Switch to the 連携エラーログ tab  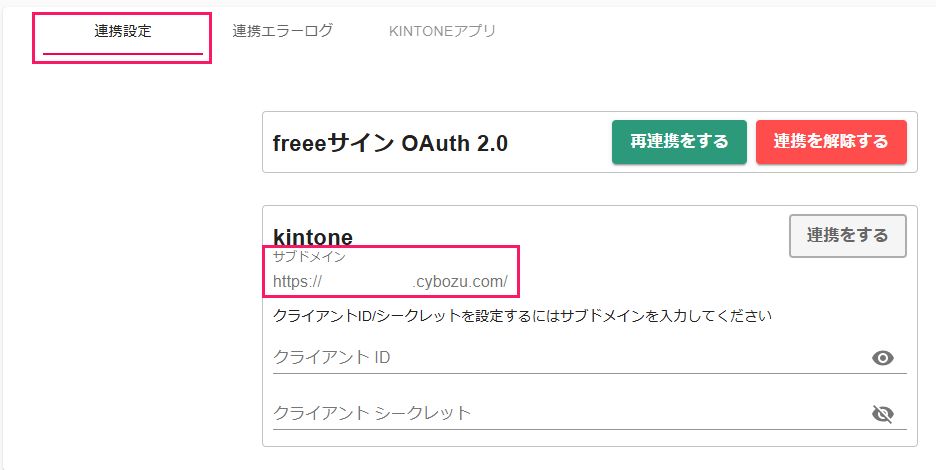pos(282,31)
